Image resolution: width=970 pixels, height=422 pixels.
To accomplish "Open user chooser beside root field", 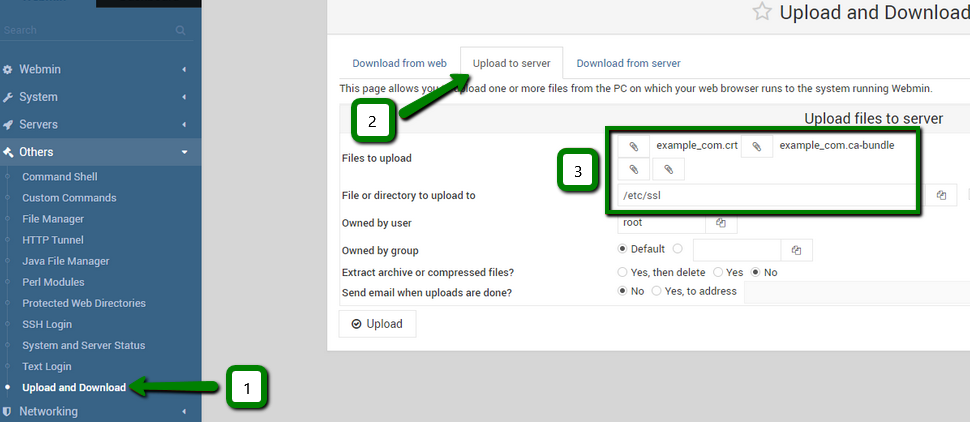I will (x=721, y=223).
